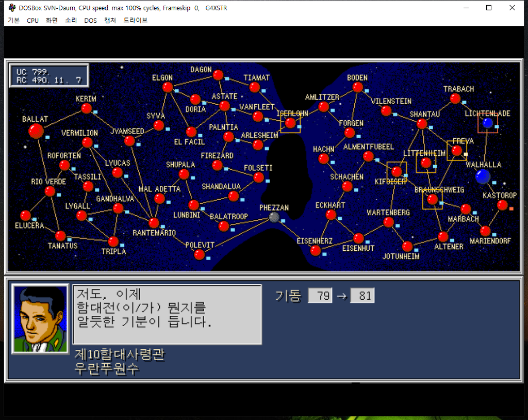The image size is (528, 420).
Task: Minimize the DOSBox window
Action: pos(466,8)
